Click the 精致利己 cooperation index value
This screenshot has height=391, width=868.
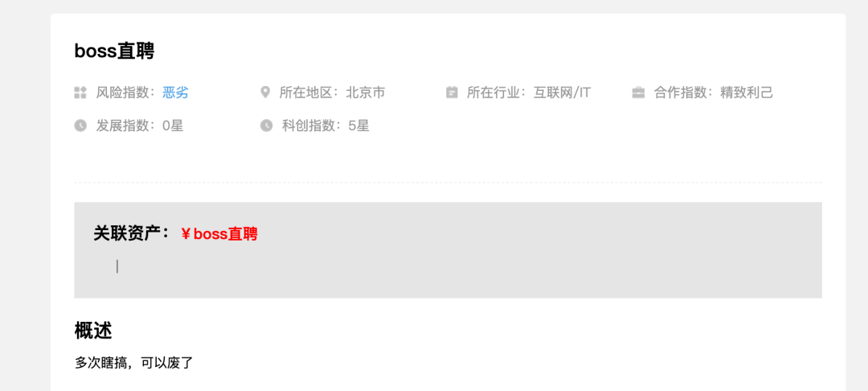[746, 93]
